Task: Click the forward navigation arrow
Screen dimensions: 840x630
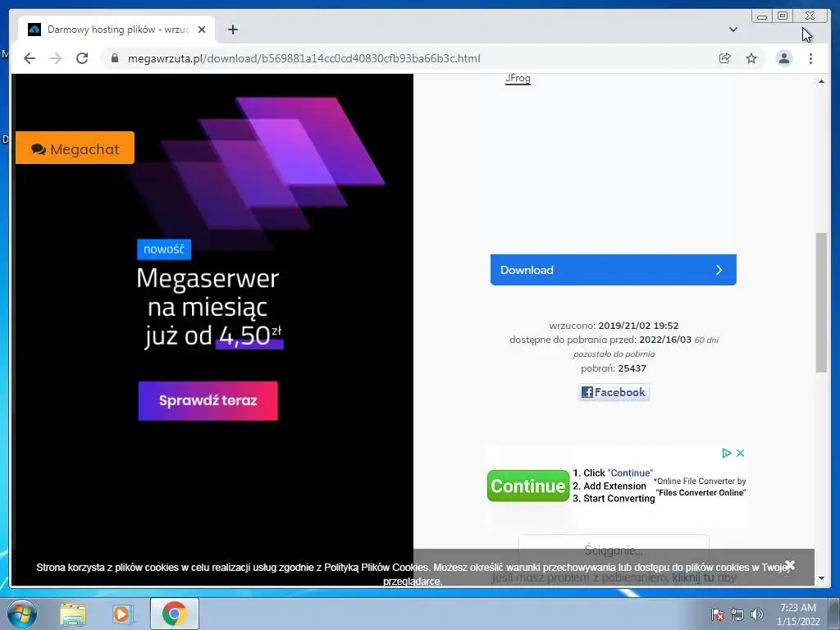Action: click(56, 58)
